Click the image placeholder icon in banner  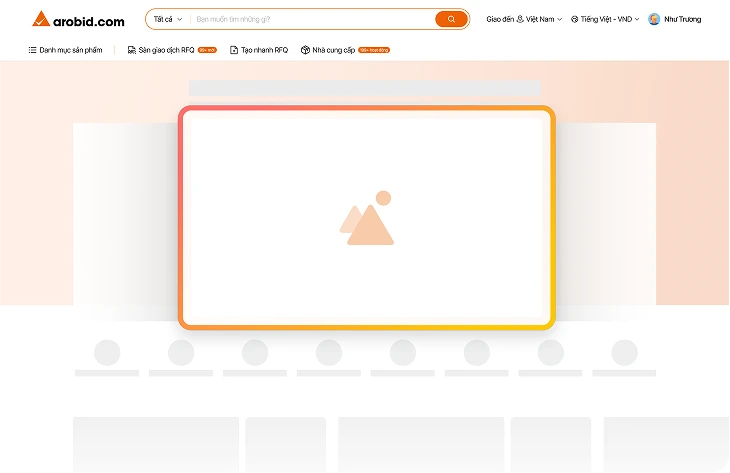click(x=366, y=218)
